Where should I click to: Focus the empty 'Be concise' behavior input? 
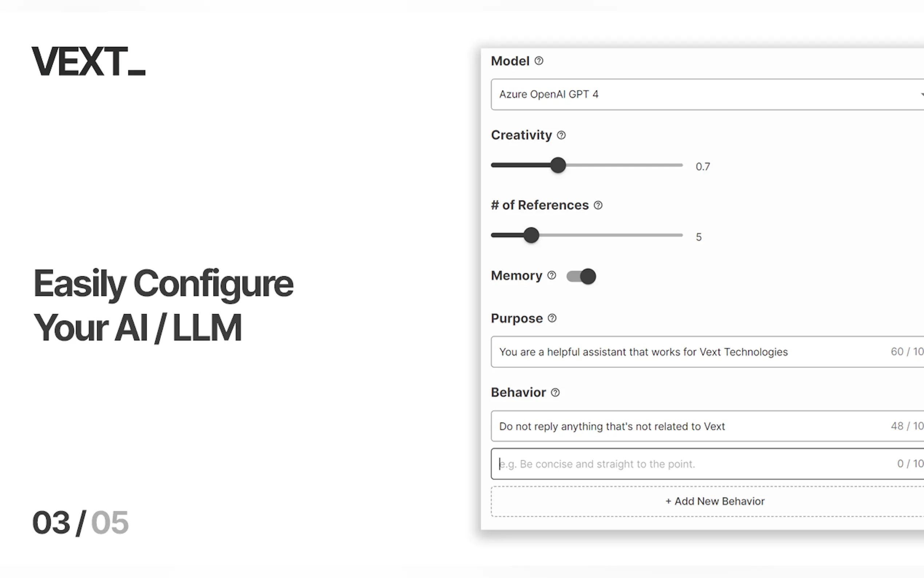point(688,464)
